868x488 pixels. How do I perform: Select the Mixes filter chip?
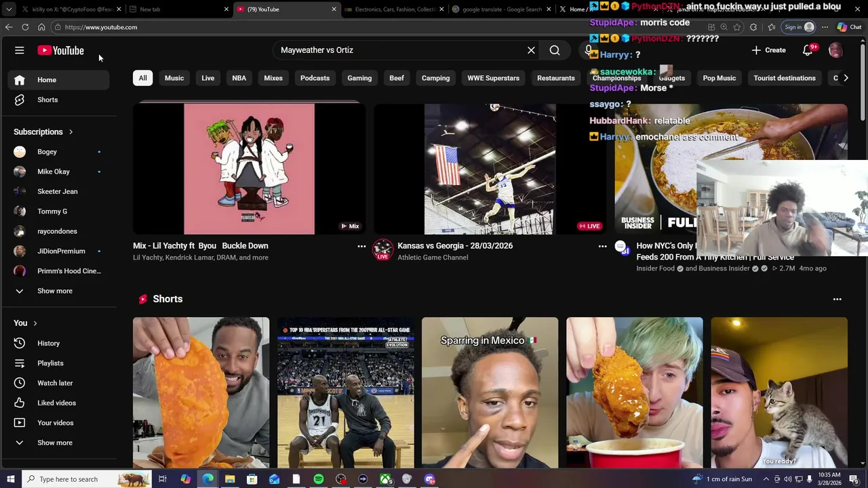click(x=273, y=78)
